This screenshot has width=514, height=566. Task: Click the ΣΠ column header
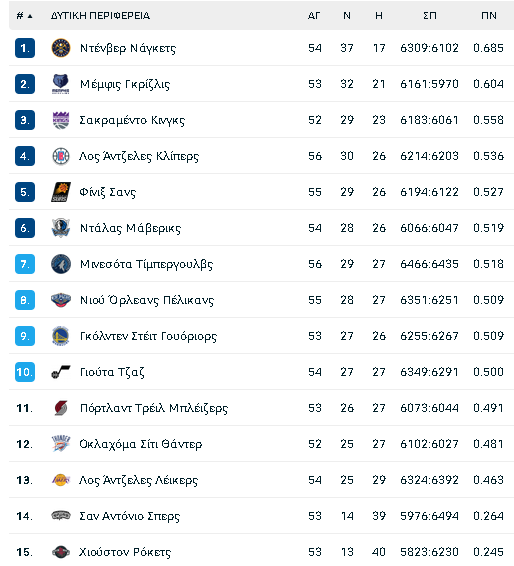pyautogui.click(x=430, y=16)
